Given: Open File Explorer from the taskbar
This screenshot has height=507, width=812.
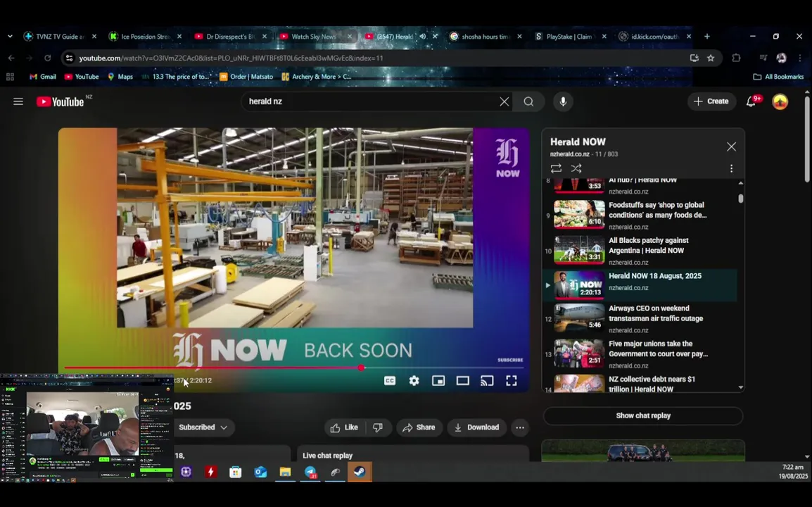Looking at the screenshot, I should point(286,472).
